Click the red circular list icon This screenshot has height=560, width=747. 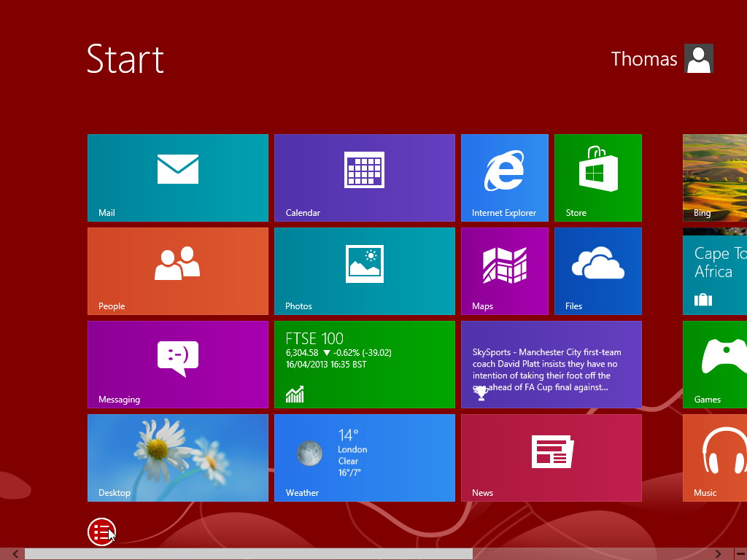(x=101, y=532)
